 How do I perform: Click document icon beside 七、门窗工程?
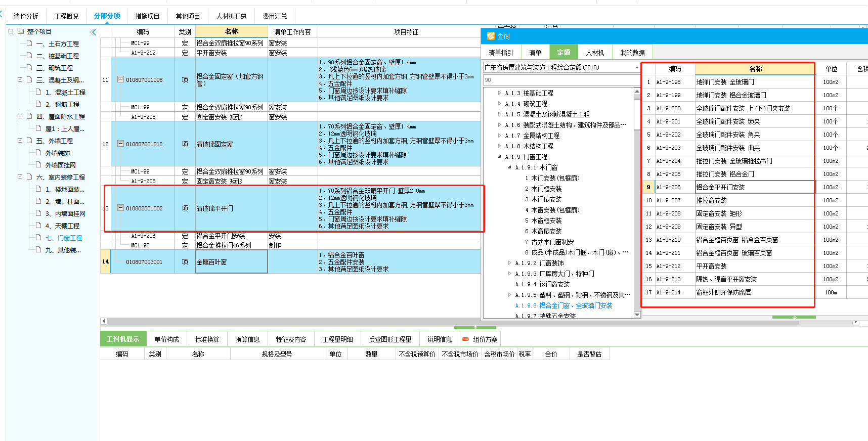point(38,238)
